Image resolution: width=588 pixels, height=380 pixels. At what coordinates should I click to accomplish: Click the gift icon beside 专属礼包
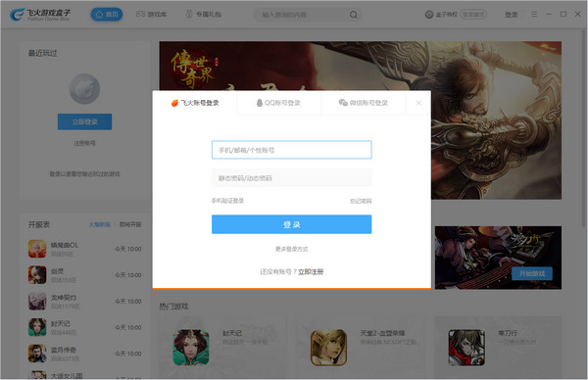(x=189, y=15)
